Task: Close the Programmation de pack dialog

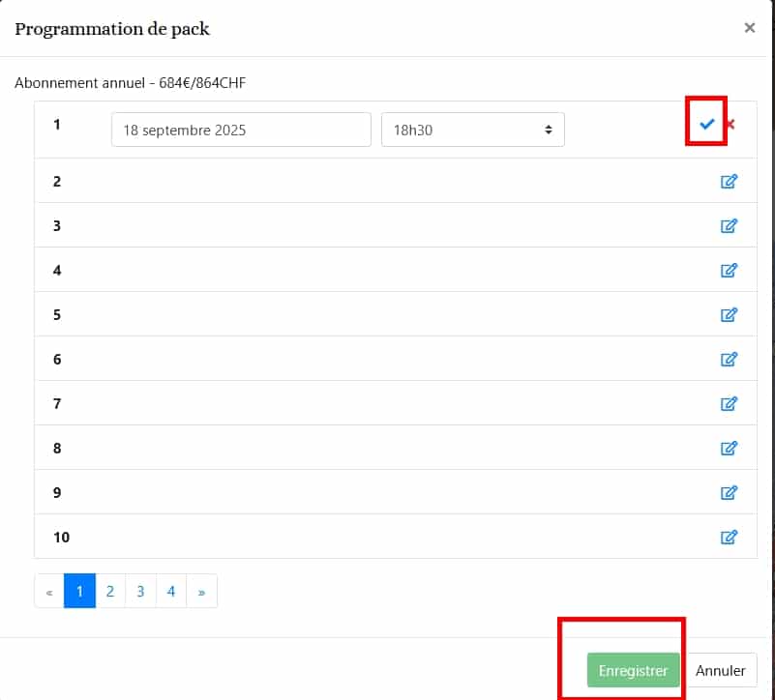Action: [749, 28]
